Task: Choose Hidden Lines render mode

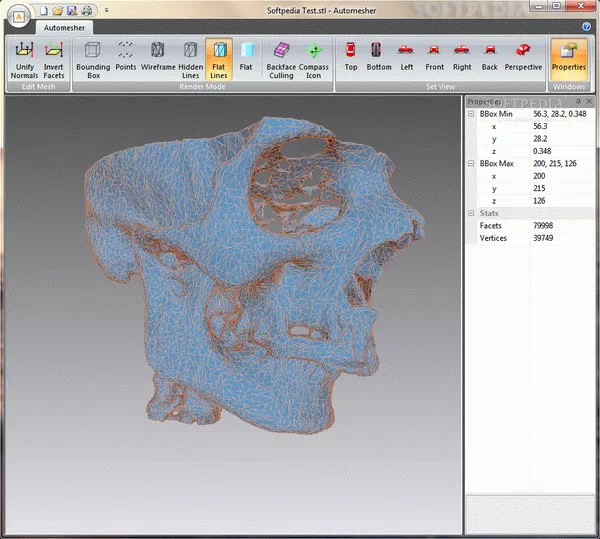Action: click(190, 58)
